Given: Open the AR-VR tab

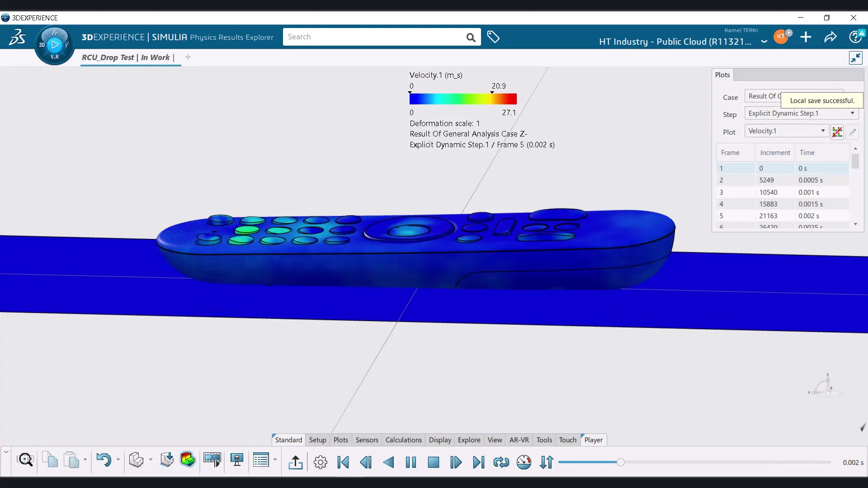Looking at the screenshot, I should [x=519, y=440].
